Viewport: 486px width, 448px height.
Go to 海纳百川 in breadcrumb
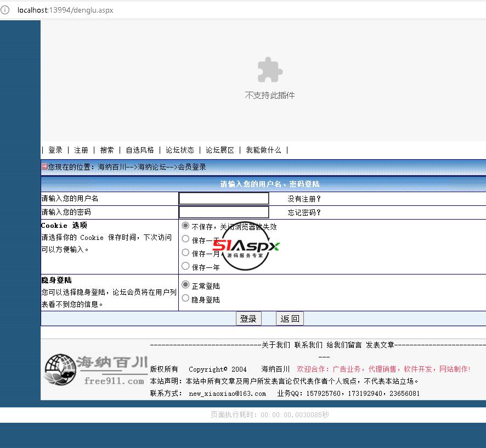pos(112,167)
